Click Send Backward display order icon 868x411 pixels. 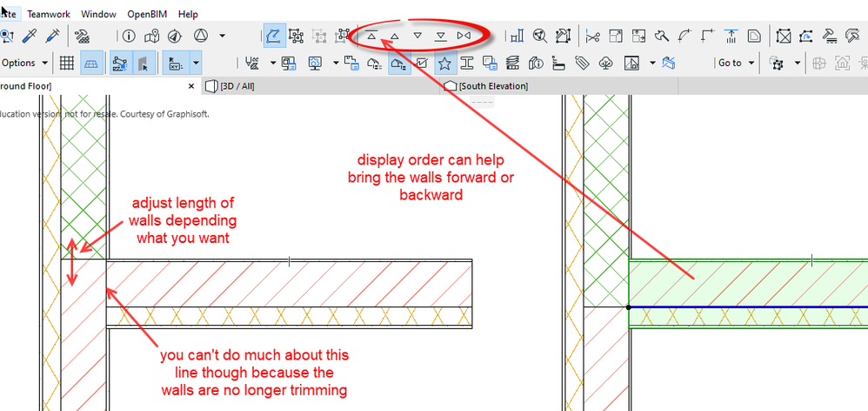click(418, 36)
